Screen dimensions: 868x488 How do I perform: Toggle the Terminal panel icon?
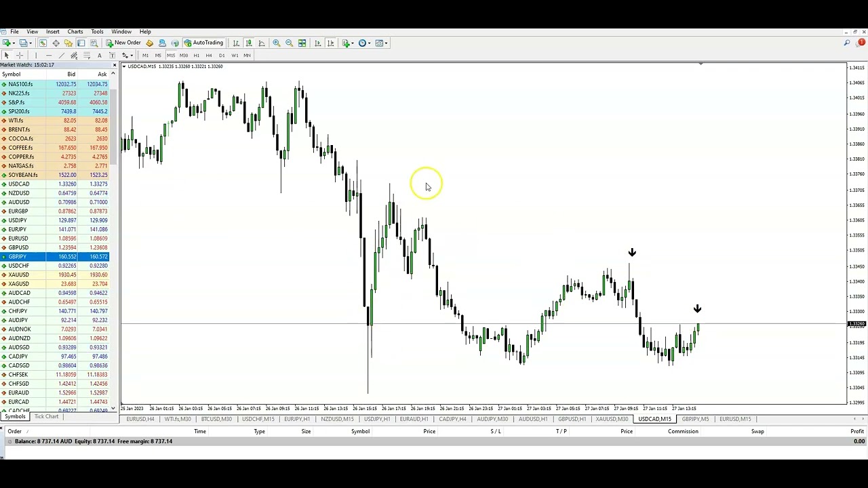[x=81, y=43]
